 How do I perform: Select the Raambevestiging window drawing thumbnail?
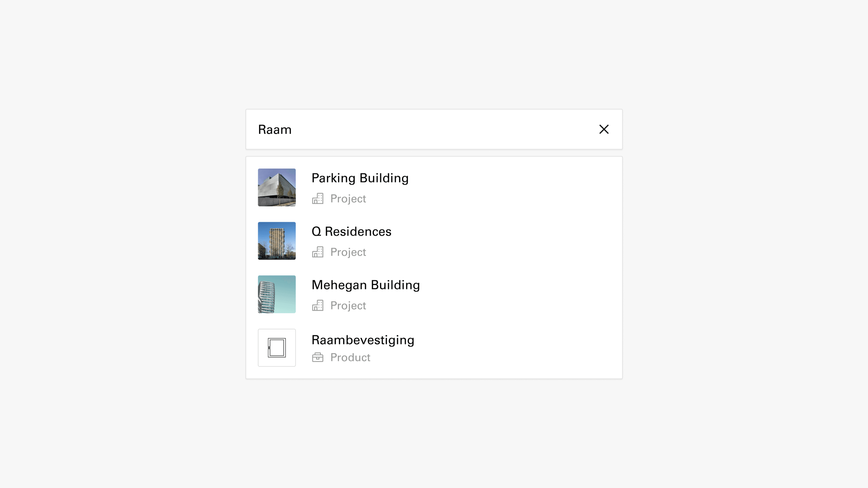[277, 347]
